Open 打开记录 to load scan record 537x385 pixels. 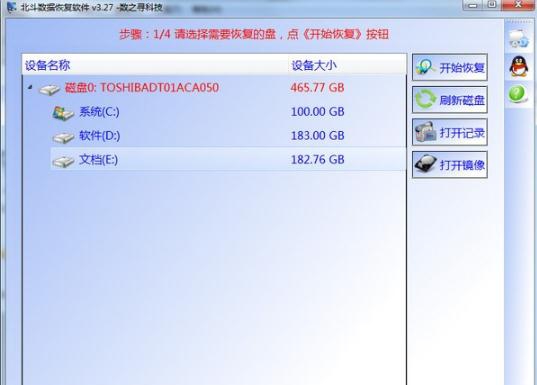tap(450, 132)
